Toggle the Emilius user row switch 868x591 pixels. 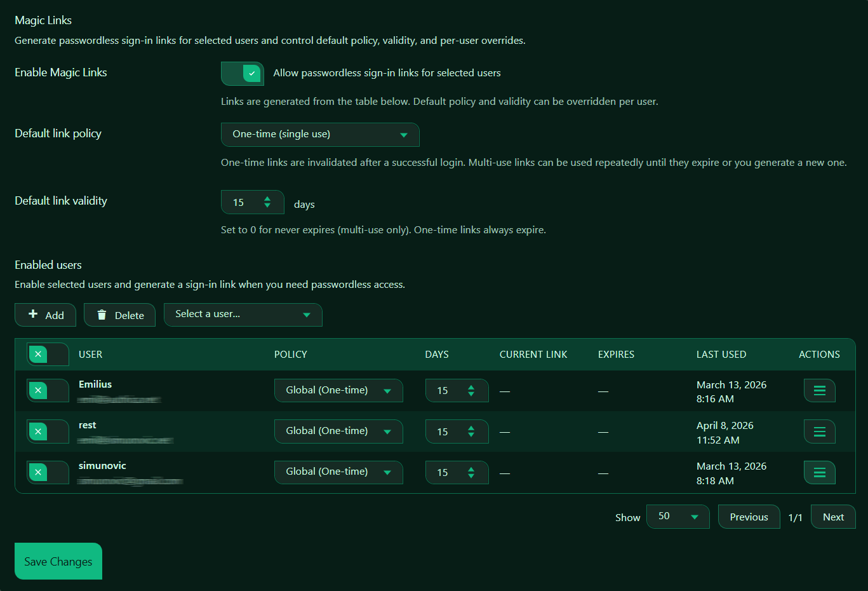click(x=48, y=391)
